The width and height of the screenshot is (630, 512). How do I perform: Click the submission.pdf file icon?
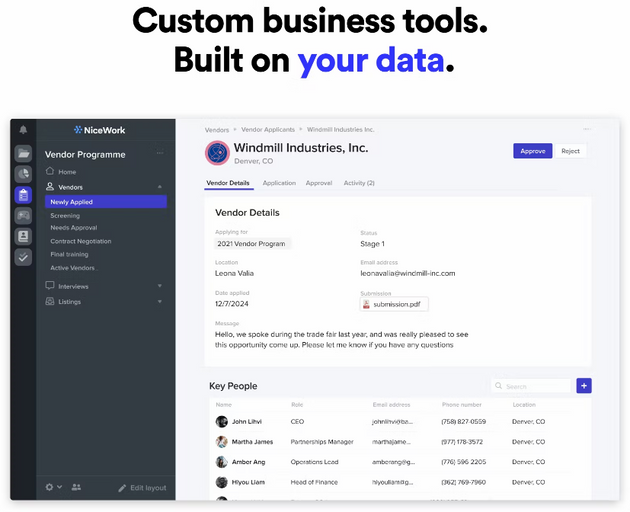click(366, 304)
